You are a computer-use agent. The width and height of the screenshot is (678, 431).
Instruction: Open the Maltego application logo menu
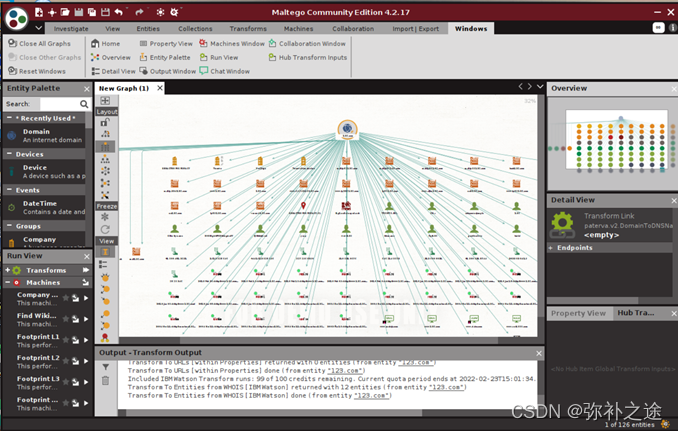tap(16, 19)
